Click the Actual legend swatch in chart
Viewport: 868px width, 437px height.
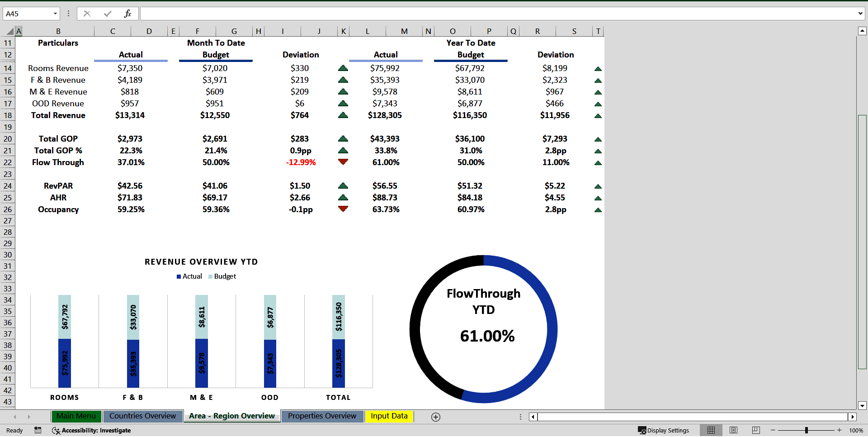click(x=179, y=276)
